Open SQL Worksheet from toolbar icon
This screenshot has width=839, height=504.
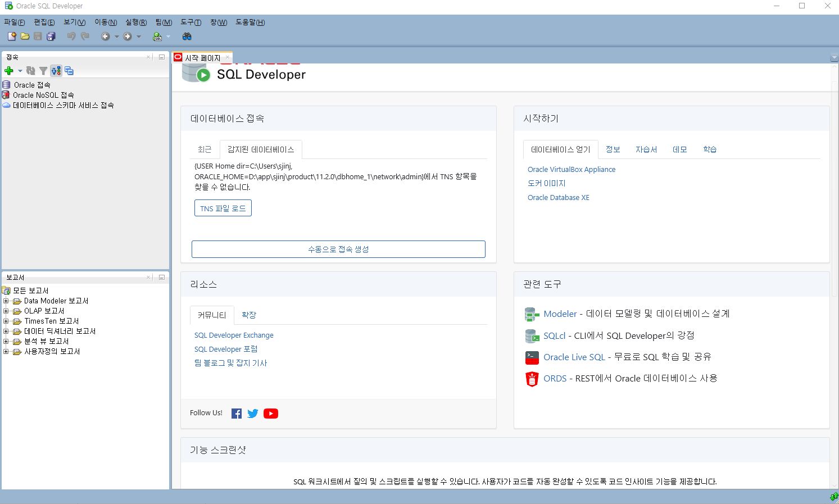tap(157, 37)
